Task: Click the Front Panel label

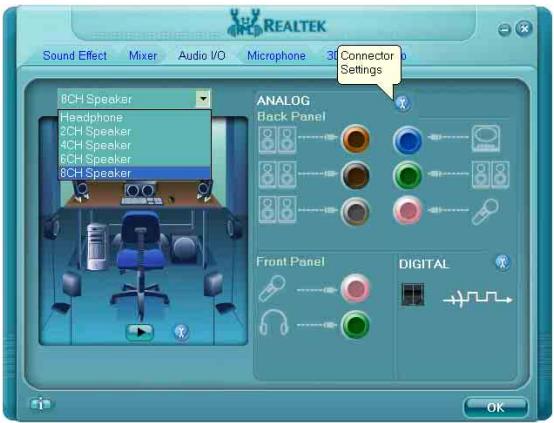Action: coord(290,262)
